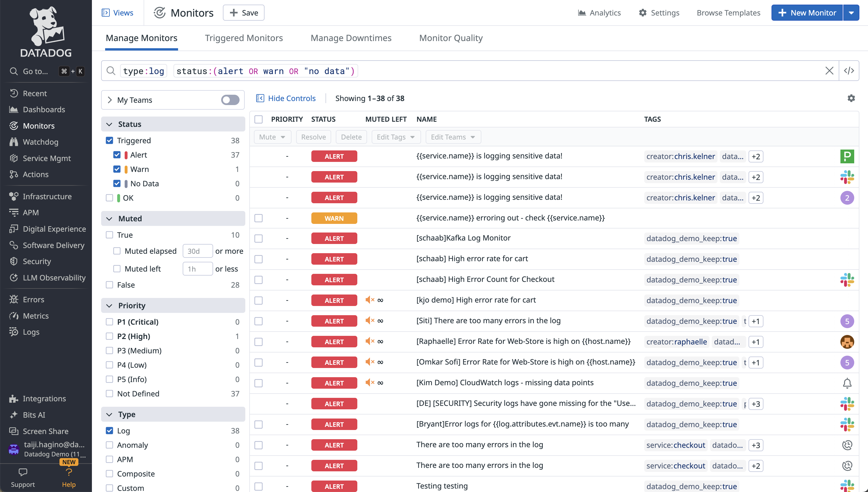This screenshot has width=868, height=492.
Task: Check the P2 (High) priority filter
Action: (x=109, y=336)
